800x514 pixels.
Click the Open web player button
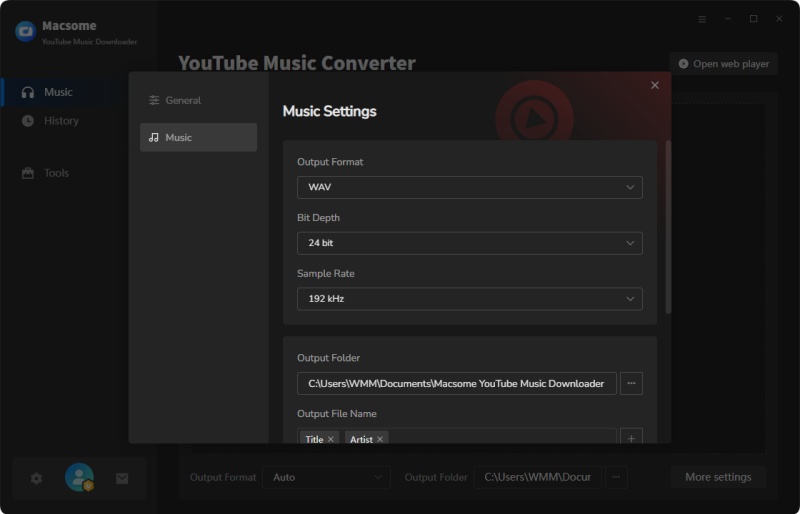[723, 64]
